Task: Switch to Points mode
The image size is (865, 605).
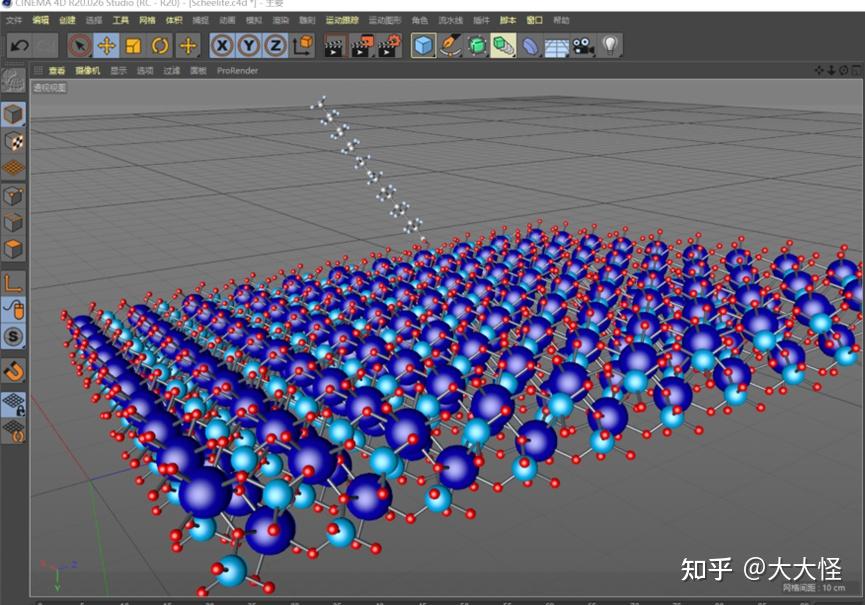Action: [x=13, y=196]
